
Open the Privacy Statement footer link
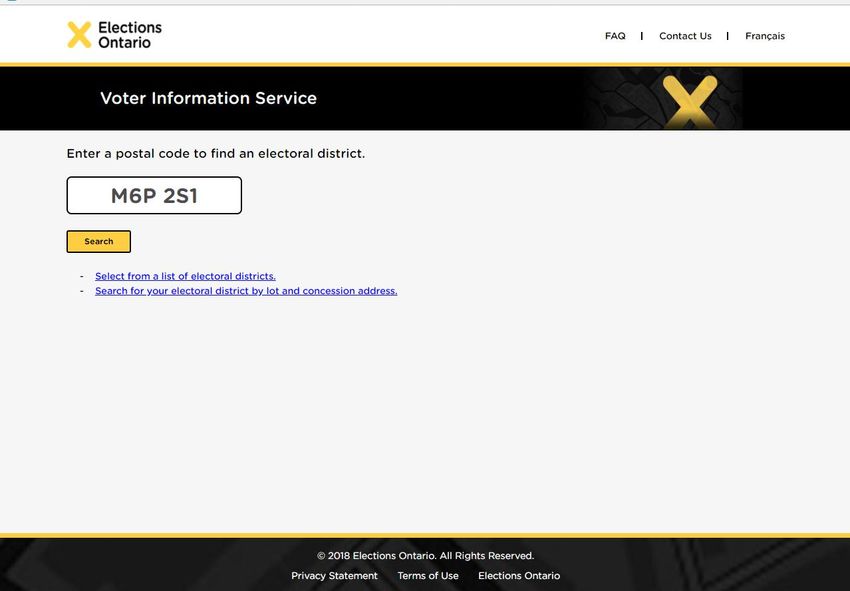(334, 575)
